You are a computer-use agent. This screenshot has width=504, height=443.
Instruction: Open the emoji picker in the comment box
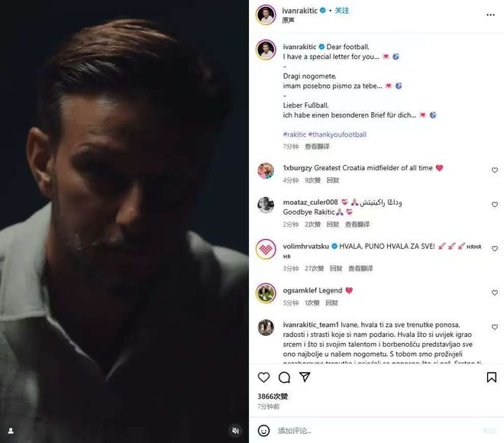pyautogui.click(x=263, y=431)
